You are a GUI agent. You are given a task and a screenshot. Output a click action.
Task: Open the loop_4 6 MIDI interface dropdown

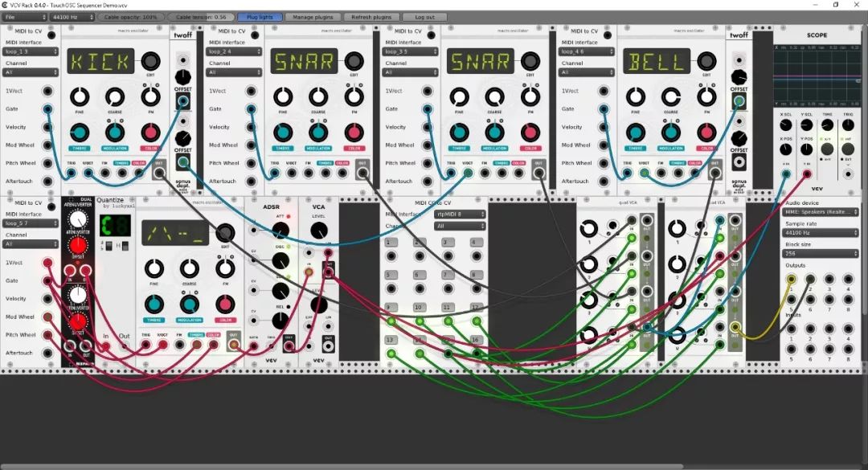point(586,51)
